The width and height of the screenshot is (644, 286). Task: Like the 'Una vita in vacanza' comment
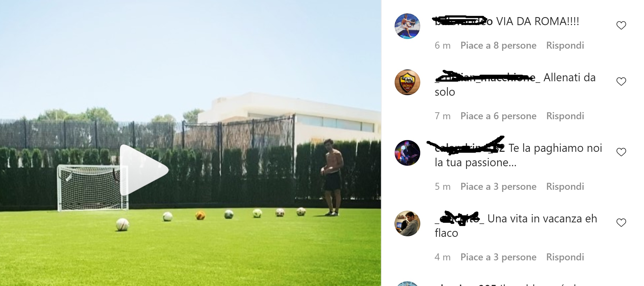pos(621,223)
